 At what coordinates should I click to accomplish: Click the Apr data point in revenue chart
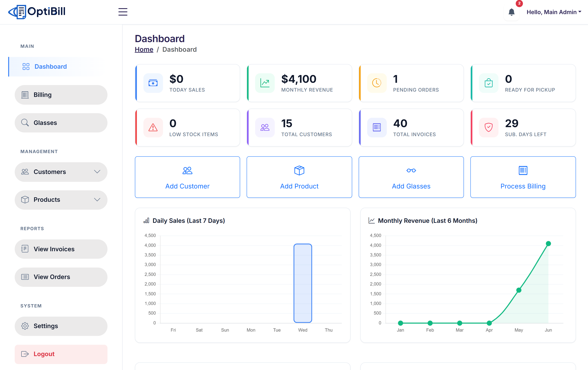pyautogui.click(x=489, y=323)
